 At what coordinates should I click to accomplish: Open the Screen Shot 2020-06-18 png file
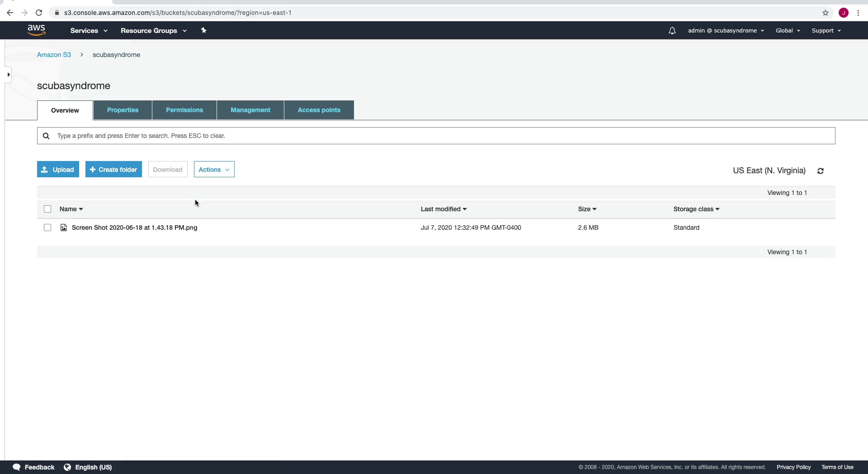(x=135, y=228)
